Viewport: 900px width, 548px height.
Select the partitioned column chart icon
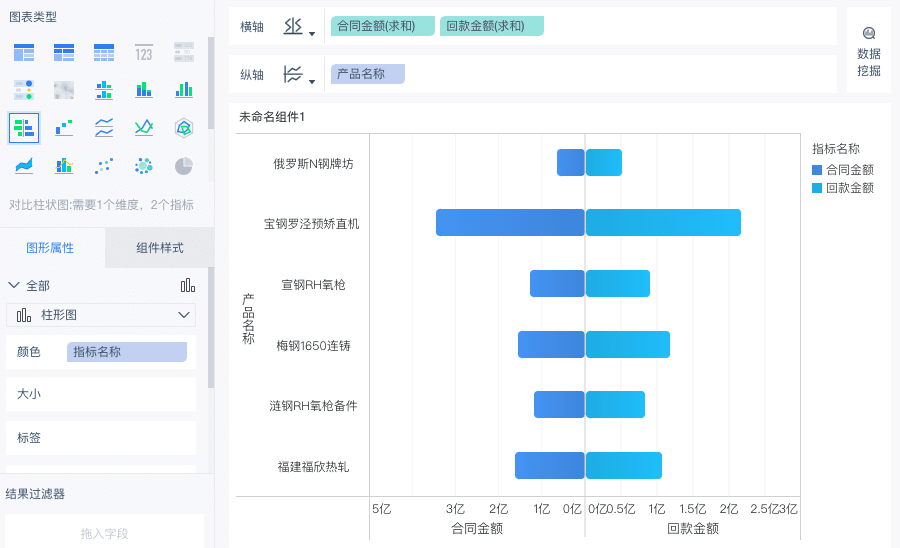click(x=104, y=90)
